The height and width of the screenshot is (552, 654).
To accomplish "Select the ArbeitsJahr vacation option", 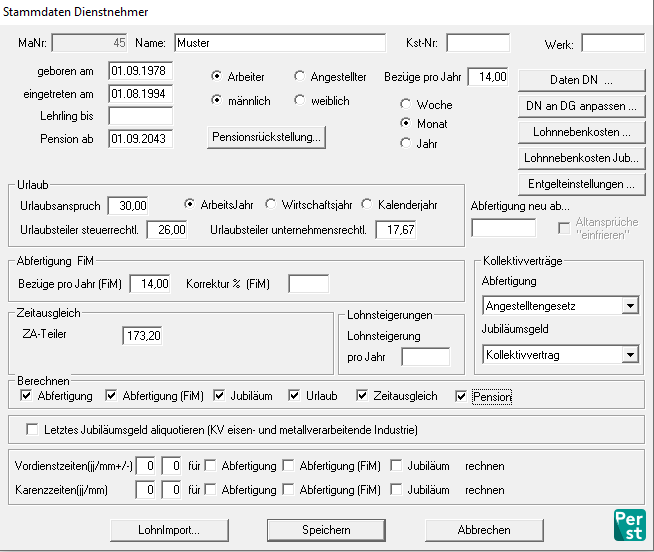I will click(189, 204).
